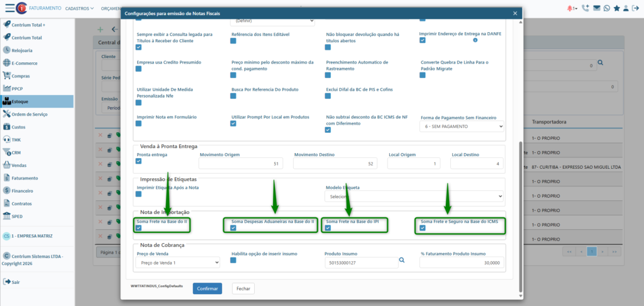Toggle Soma Frete na Base do IPI
This screenshot has width=644, height=306.
coord(328,228)
